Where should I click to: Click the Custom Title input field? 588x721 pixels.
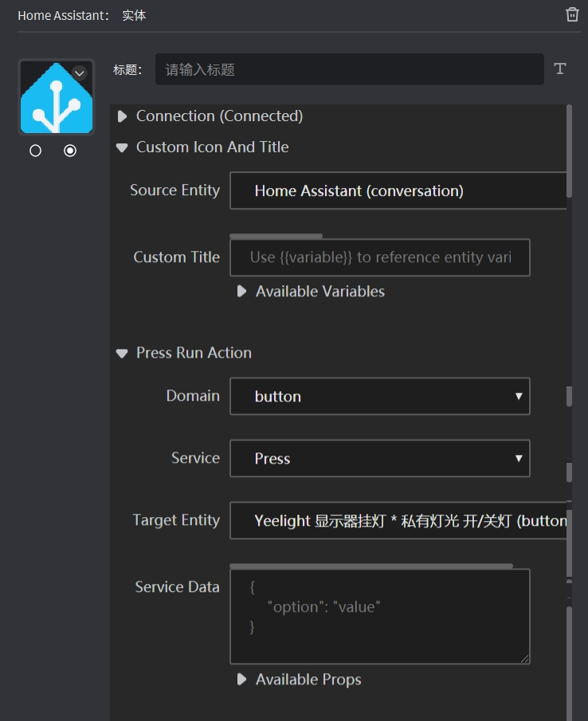pyautogui.click(x=379, y=257)
